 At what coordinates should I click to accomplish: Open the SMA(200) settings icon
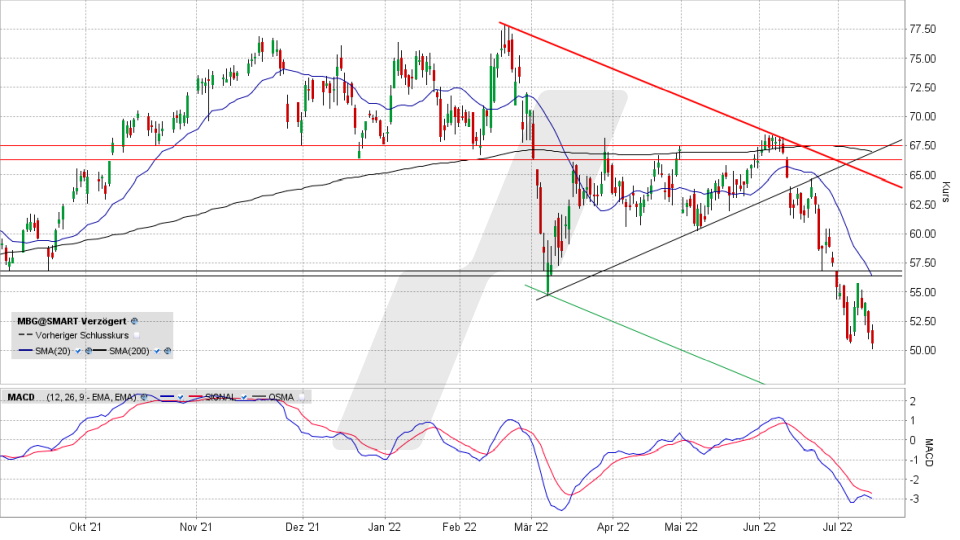[x=168, y=351]
